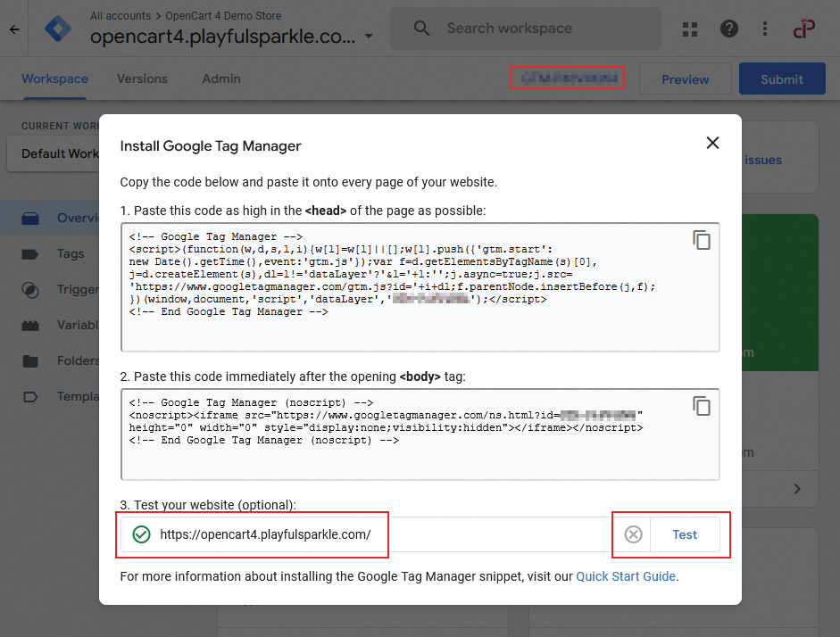Click the issues link behind dialog
The width and height of the screenshot is (840, 637).
tap(763, 160)
